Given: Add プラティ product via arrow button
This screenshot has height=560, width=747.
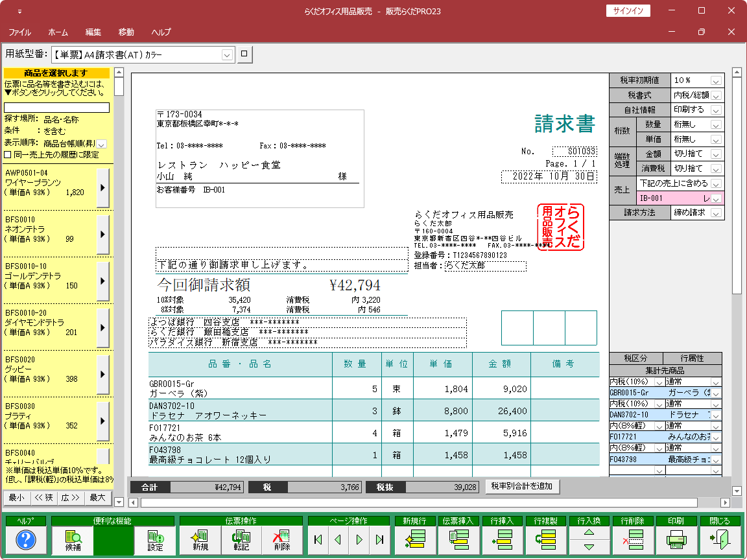Looking at the screenshot, I should click(x=102, y=421).
